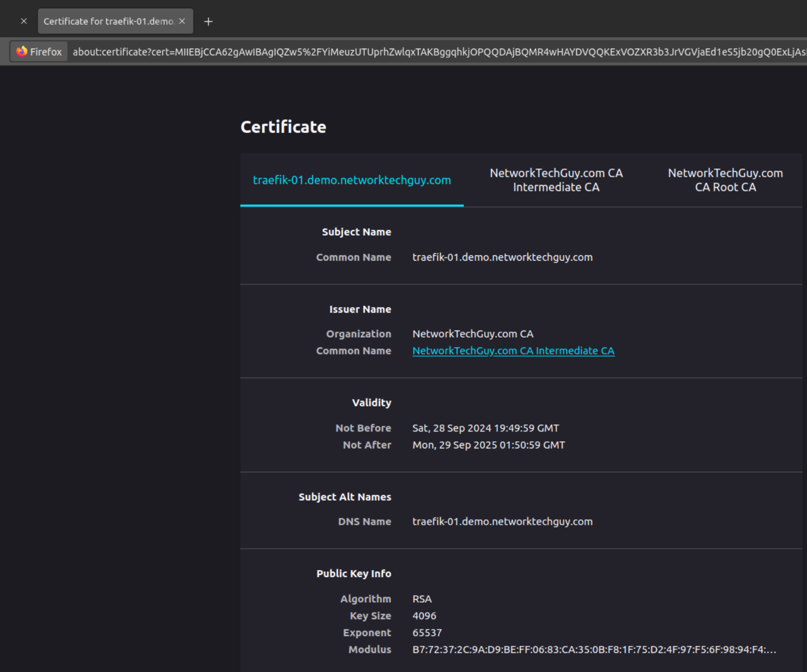This screenshot has height=672, width=807.
Task: Click the about:certificate URL in the address bar
Action: click(439, 52)
